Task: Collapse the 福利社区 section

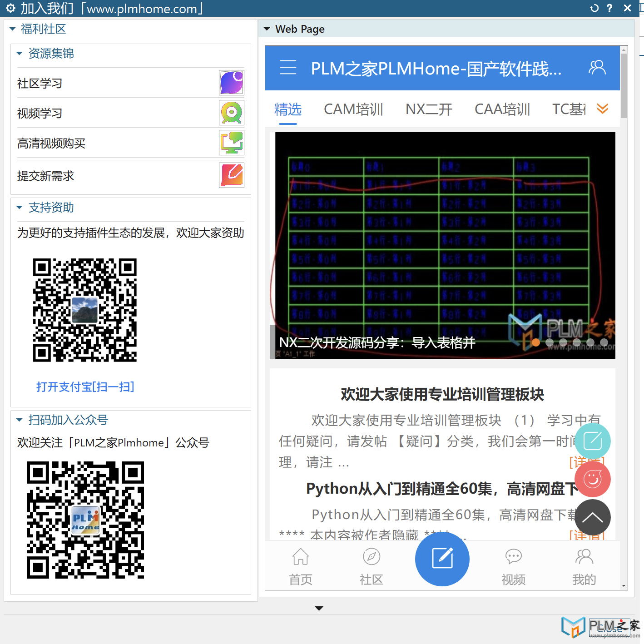Action: [12, 28]
